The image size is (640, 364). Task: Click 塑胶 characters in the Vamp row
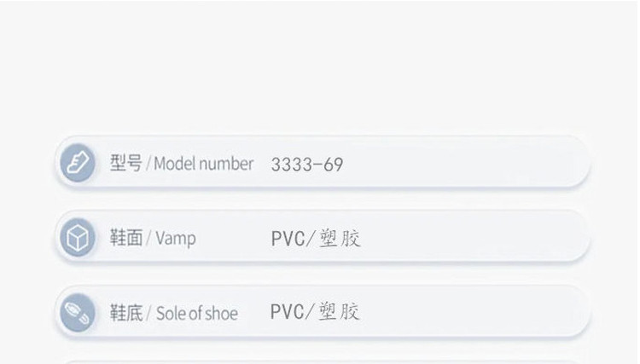340,239
